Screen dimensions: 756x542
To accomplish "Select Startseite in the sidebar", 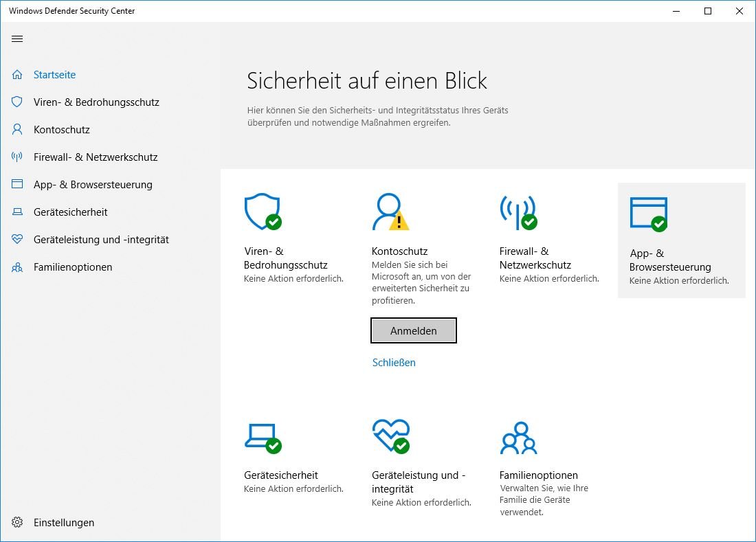I will pyautogui.click(x=54, y=75).
